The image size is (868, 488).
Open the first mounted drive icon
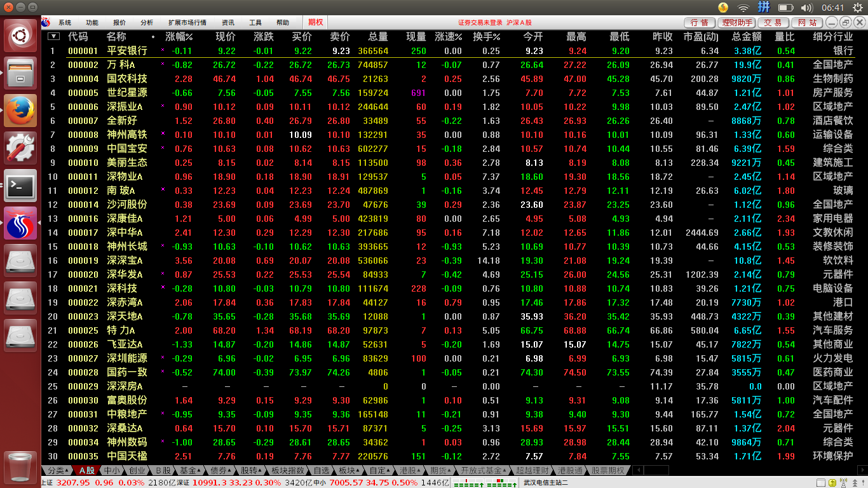tap(20, 261)
